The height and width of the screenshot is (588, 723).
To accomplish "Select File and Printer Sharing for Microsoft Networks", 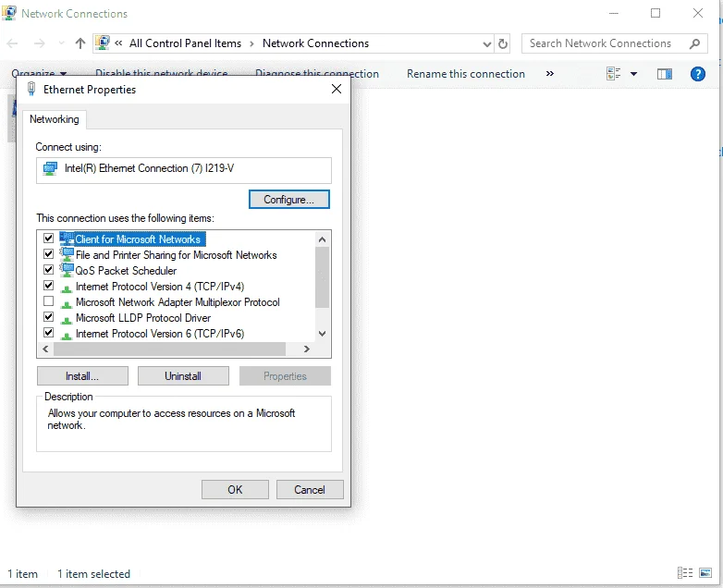I will [177, 255].
